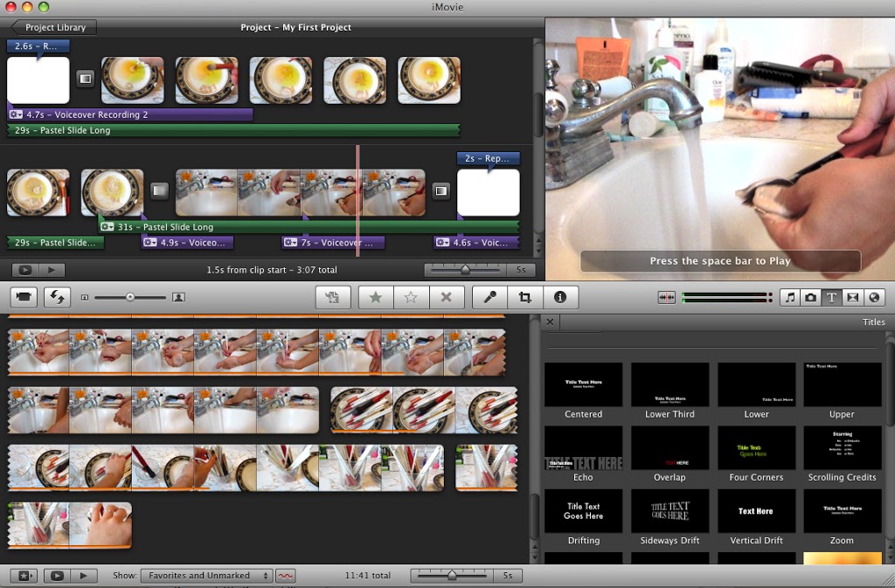Play selected events full screen

click(57, 576)
